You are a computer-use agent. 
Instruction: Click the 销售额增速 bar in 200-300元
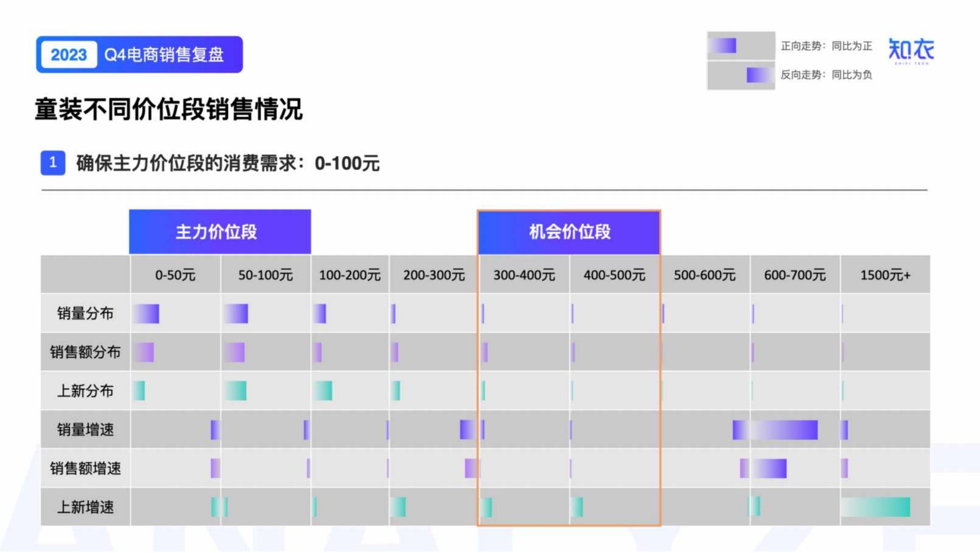click(x=470, y=468)
